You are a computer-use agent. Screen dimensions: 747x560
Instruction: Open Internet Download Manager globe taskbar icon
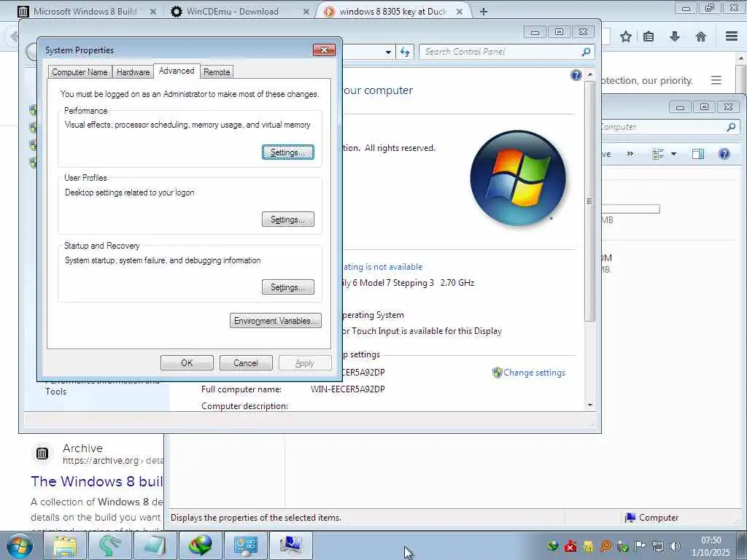coord(200,545)
